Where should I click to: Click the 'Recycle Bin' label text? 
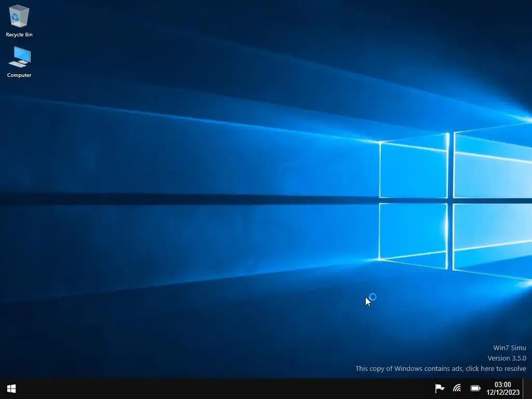[19, 35]
